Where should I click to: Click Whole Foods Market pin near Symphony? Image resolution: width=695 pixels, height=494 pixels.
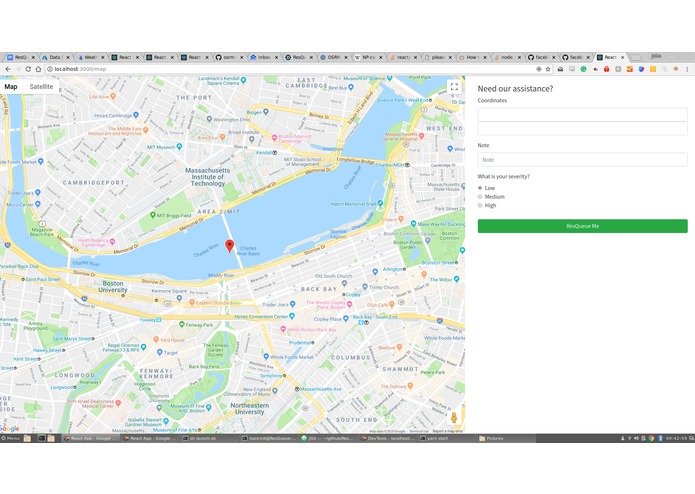pyautogui.click(x=266, y=356)
